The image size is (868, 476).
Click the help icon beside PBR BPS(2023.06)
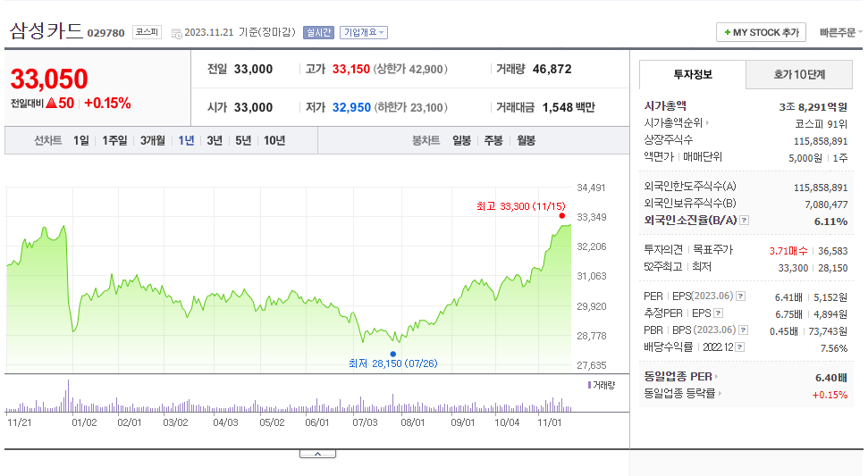click(744, 330)
